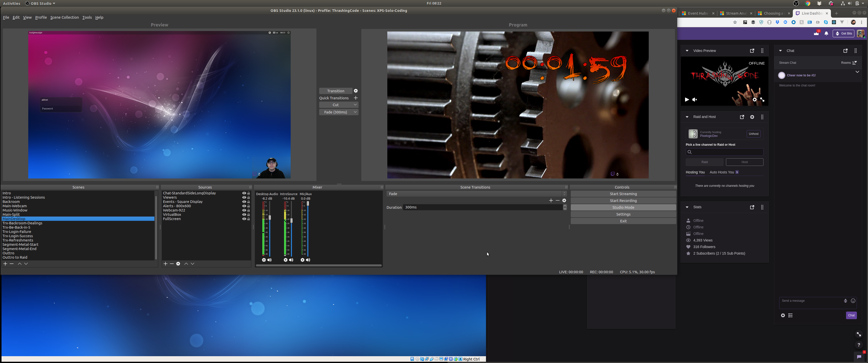Remove selected scene with minus icon

[x=12, y=264]
